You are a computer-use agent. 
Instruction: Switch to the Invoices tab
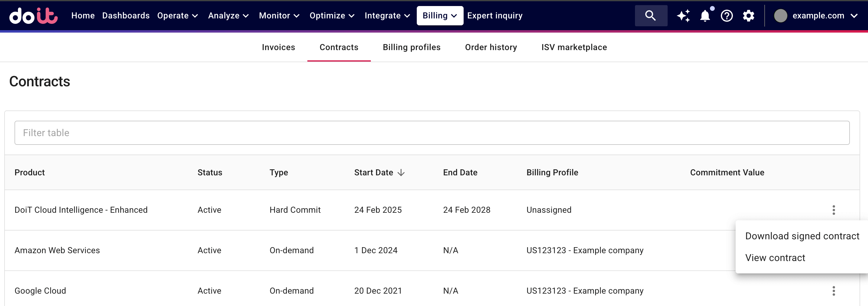(x=278, y=47)
